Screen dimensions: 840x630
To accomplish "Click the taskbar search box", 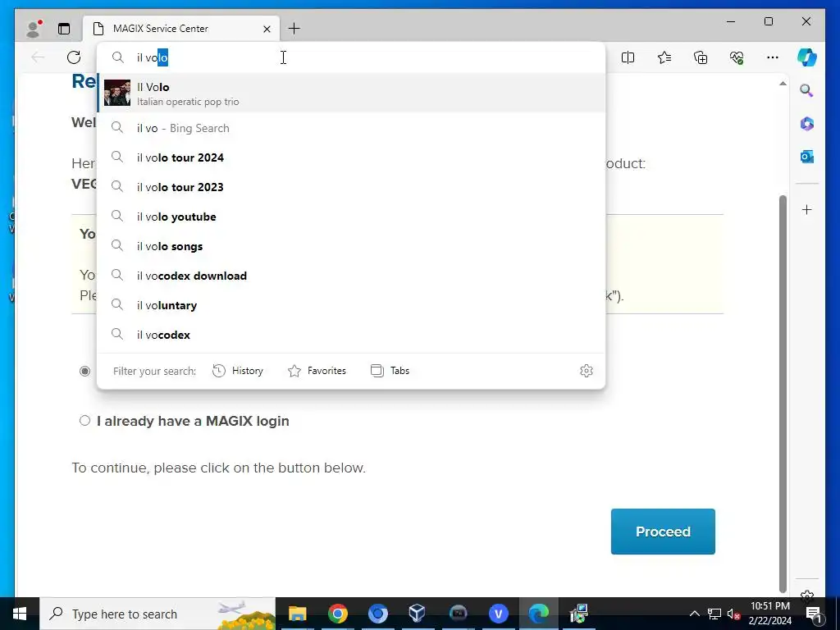I will click(x=157, y=614).
